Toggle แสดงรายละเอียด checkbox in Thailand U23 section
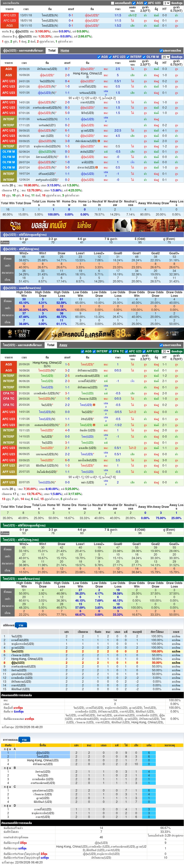This screenshot has width=184, height=868. [161, 345]
